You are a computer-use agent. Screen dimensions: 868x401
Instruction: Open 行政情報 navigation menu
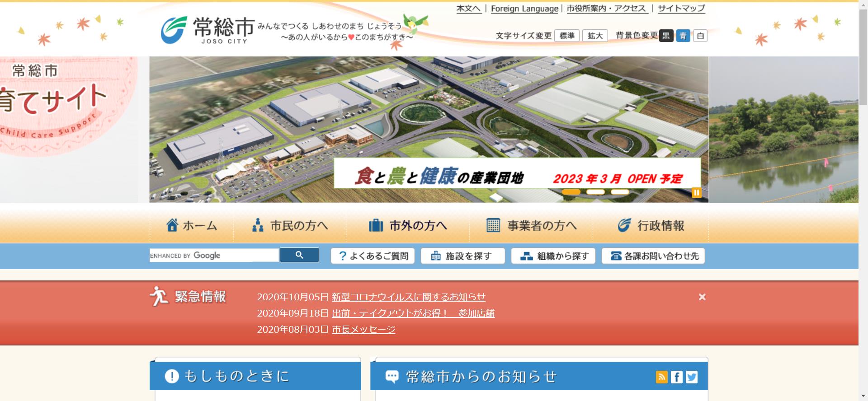pos(651,225)
